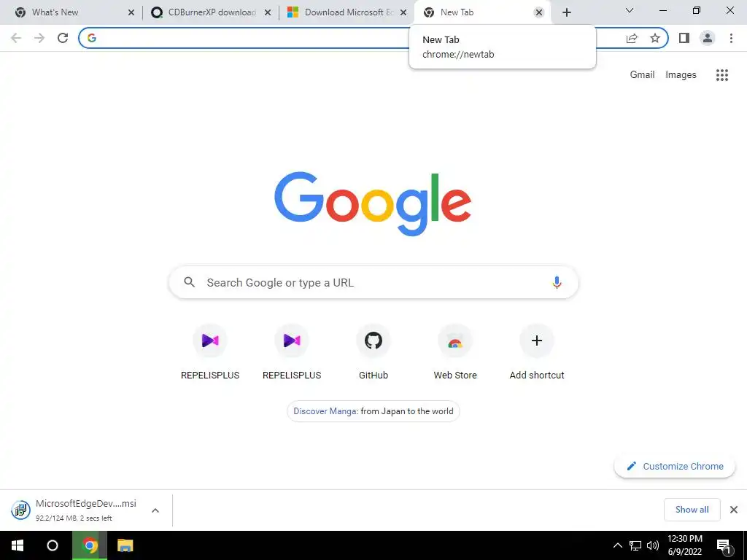Click the Customize Chrome button

click(675, 466)
